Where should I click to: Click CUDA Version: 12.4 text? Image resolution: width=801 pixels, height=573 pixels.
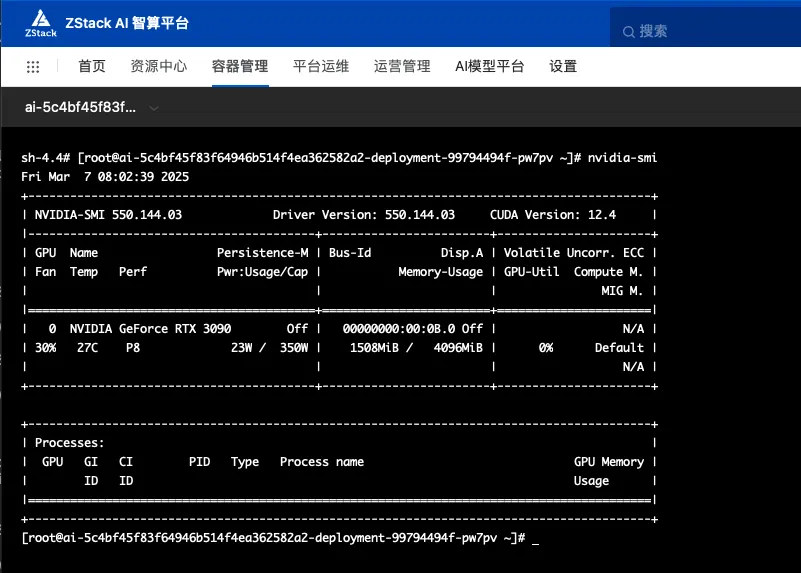coord(553,214)
